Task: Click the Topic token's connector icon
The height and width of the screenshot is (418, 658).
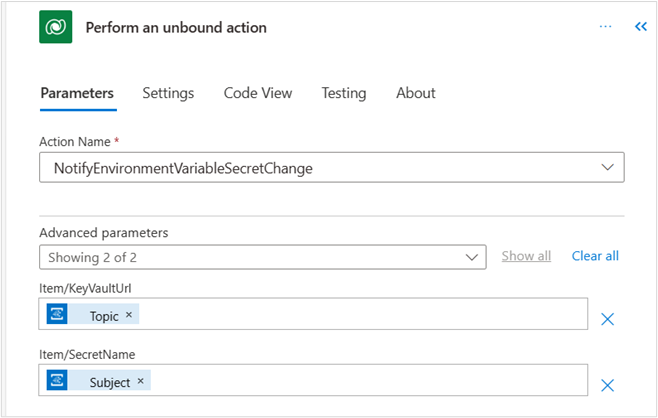Action: [x=57, y=314]
